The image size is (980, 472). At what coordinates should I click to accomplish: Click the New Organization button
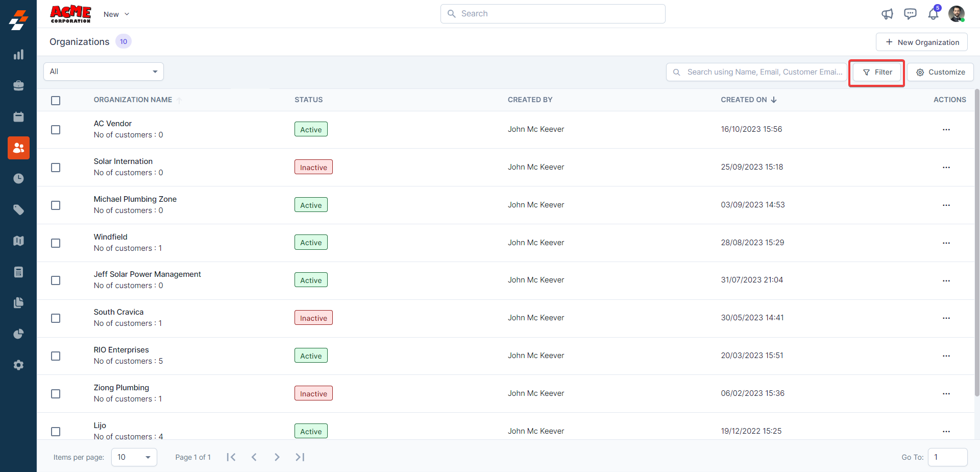point(921,42)
